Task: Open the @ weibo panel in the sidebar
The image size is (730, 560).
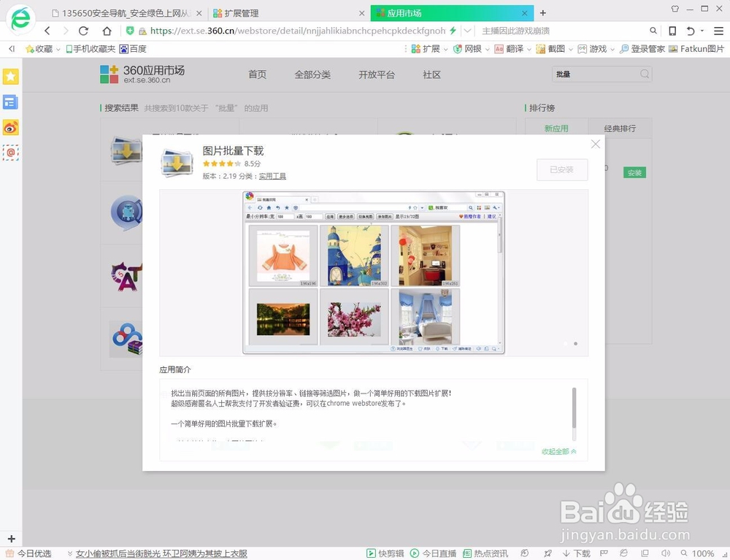Action: (10, 153)
